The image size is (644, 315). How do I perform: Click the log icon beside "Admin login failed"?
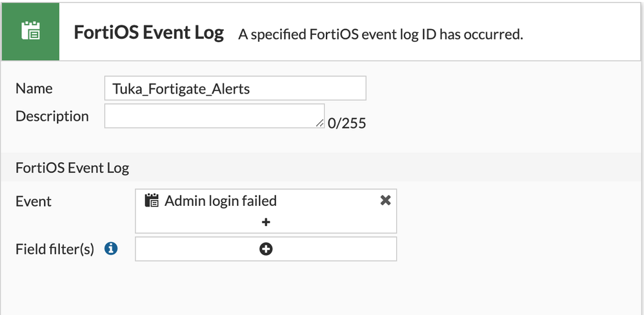152,201
